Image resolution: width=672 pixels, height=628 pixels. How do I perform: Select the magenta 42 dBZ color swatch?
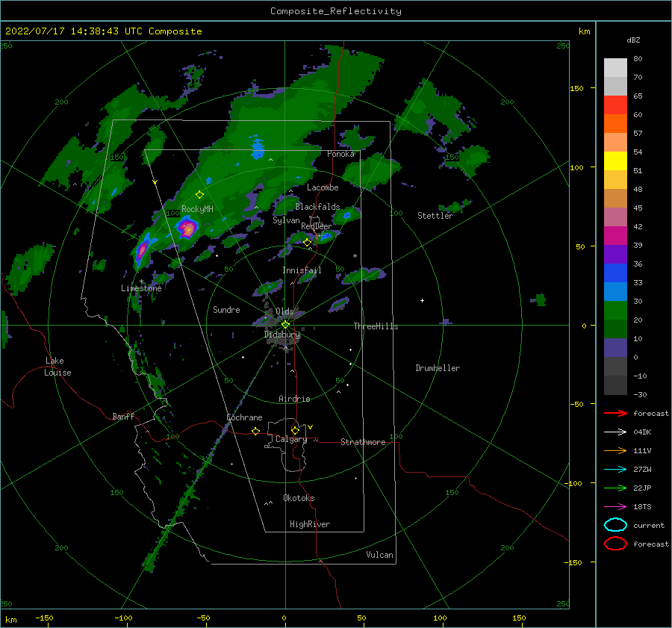[615, 235]
